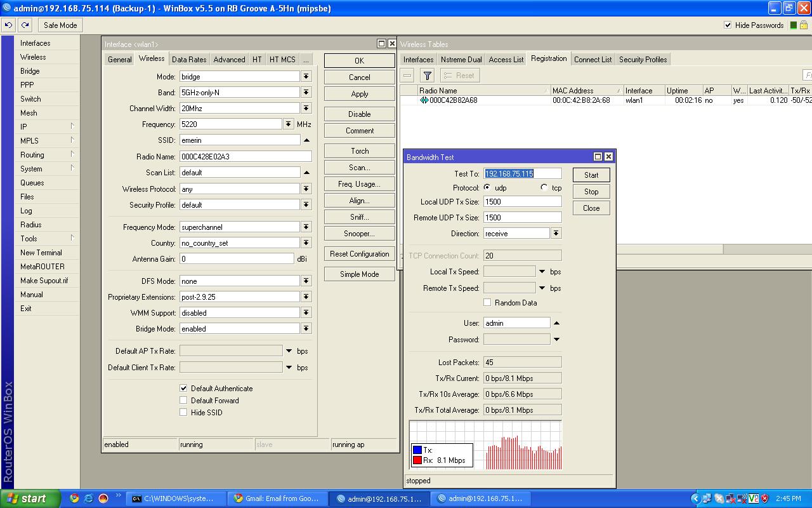
Task: Select the tcp protocol radio button
Action: click(544, 188)
